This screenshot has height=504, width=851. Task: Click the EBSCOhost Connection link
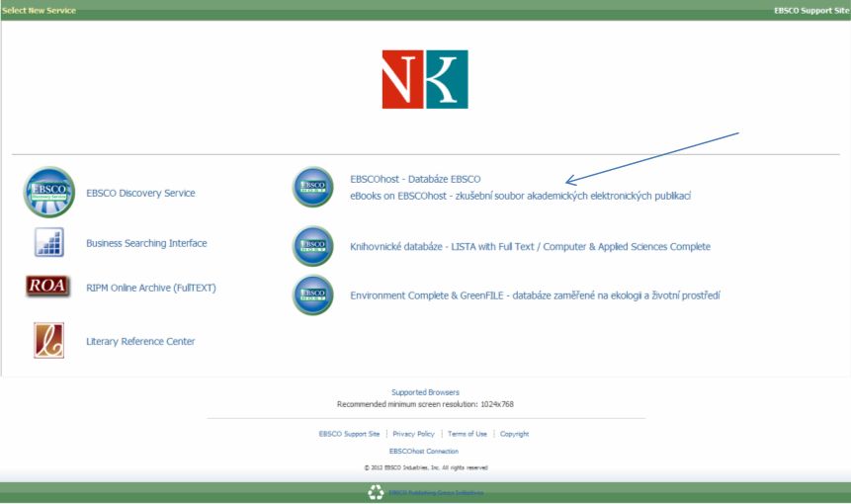pyautogui.click(x=424, y=452)
